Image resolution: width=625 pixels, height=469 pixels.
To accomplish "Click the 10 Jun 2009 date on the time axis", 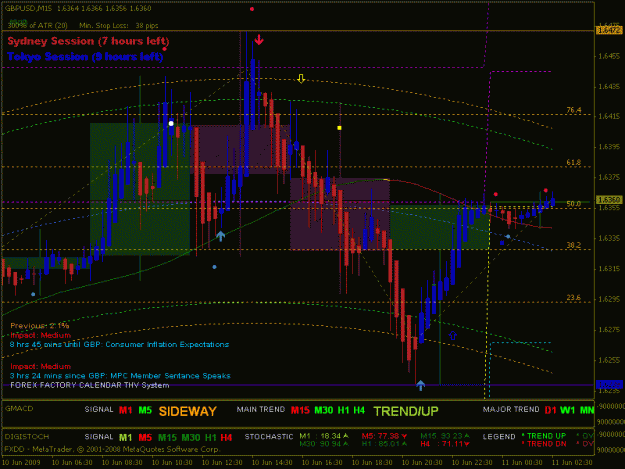I will click(21, 463).
